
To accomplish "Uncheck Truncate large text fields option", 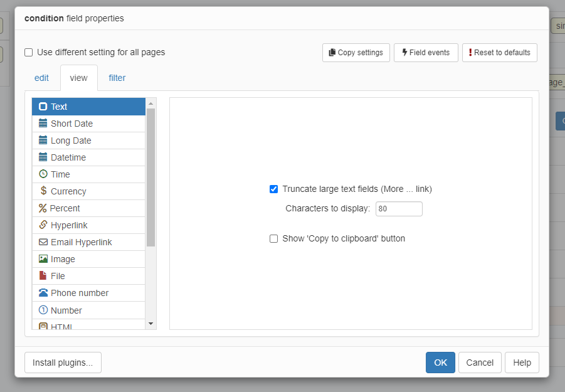I will click(273, 189).
